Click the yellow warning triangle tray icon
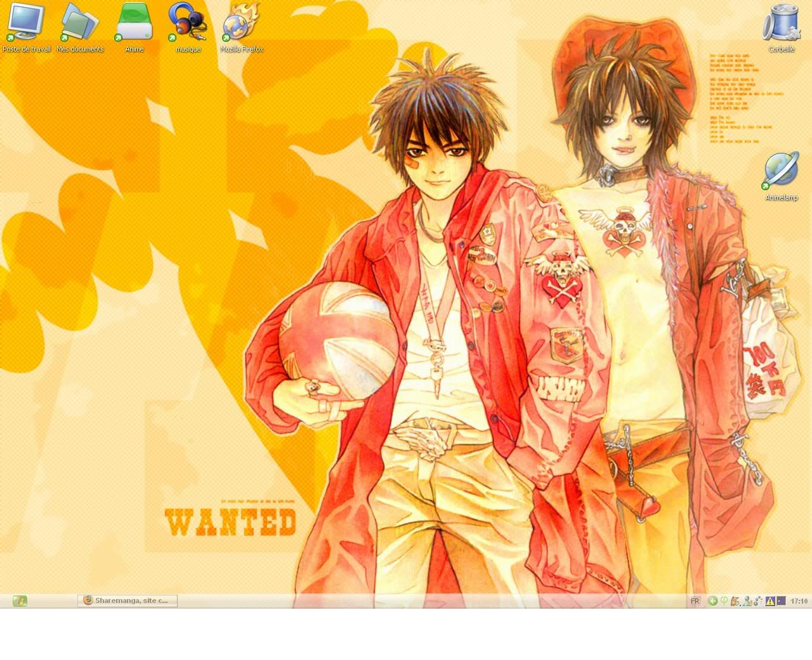This screenshot has height=660, width=812. pos(770,601)
